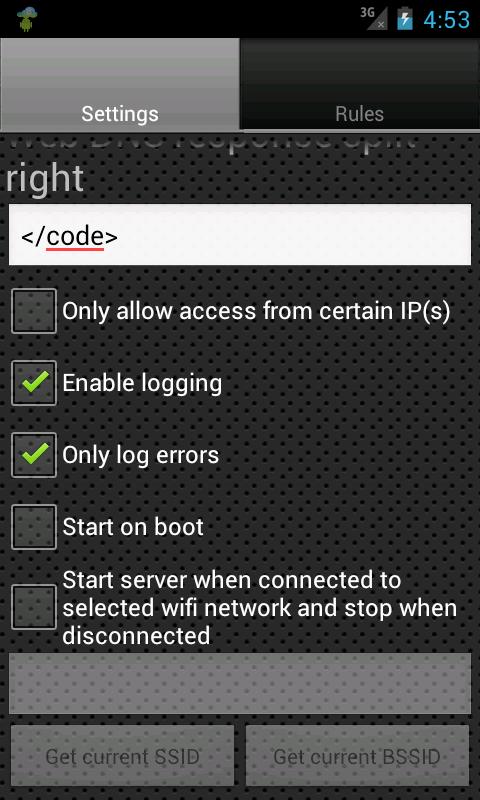Switch to the Rules tab
This screenshot has width=480, height=800.
click(x=360, y=84)
